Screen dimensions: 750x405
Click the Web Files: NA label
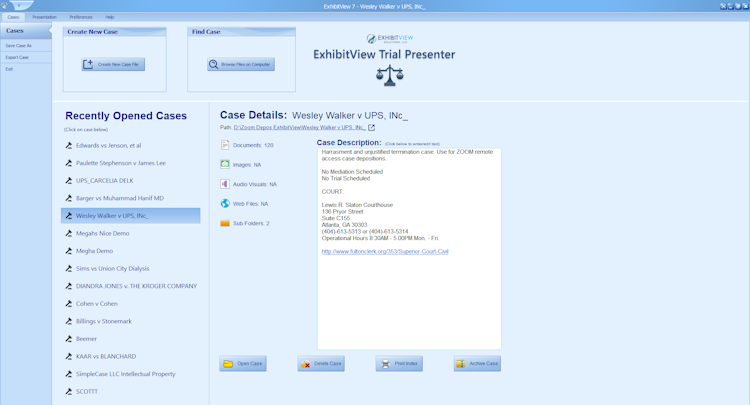tap(251, 204)
